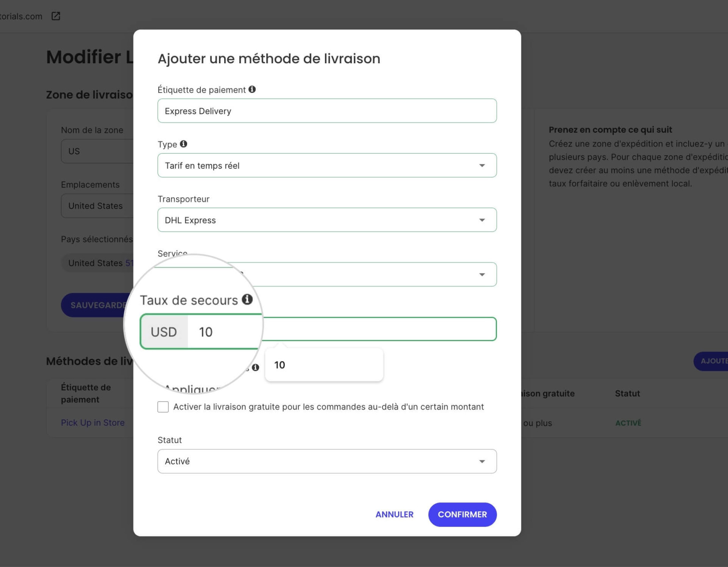728x567 pixels.
Task: Click the info icon beside the suggestion popup
Action: [x=256, y=367]
